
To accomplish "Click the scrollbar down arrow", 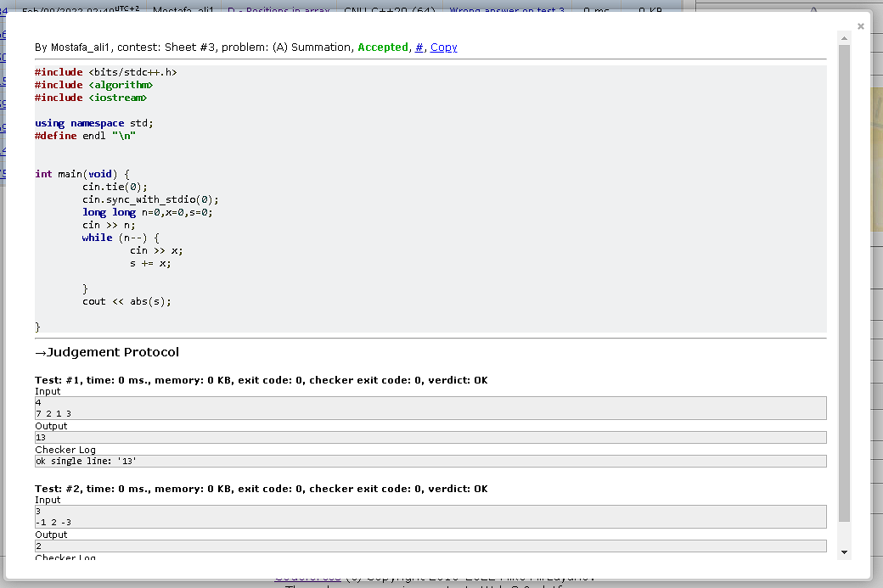I will pyautogui.click(x=843, y=551).
